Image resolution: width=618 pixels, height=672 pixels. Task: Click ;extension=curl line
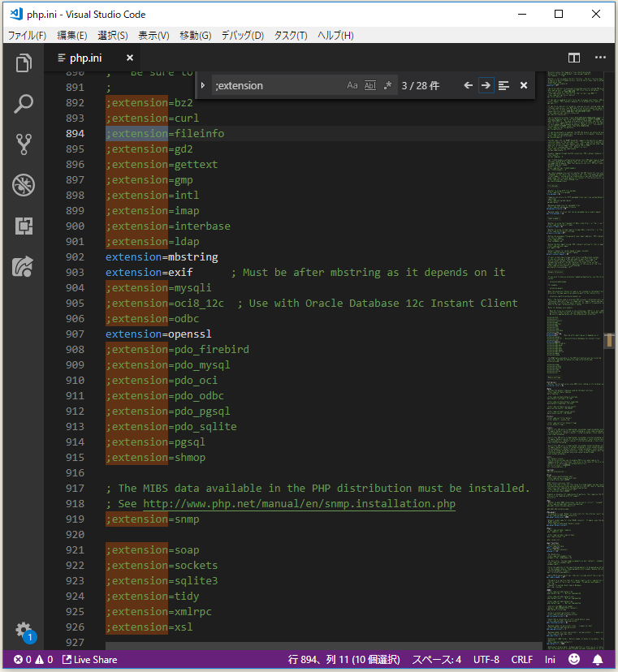point(152,118)
